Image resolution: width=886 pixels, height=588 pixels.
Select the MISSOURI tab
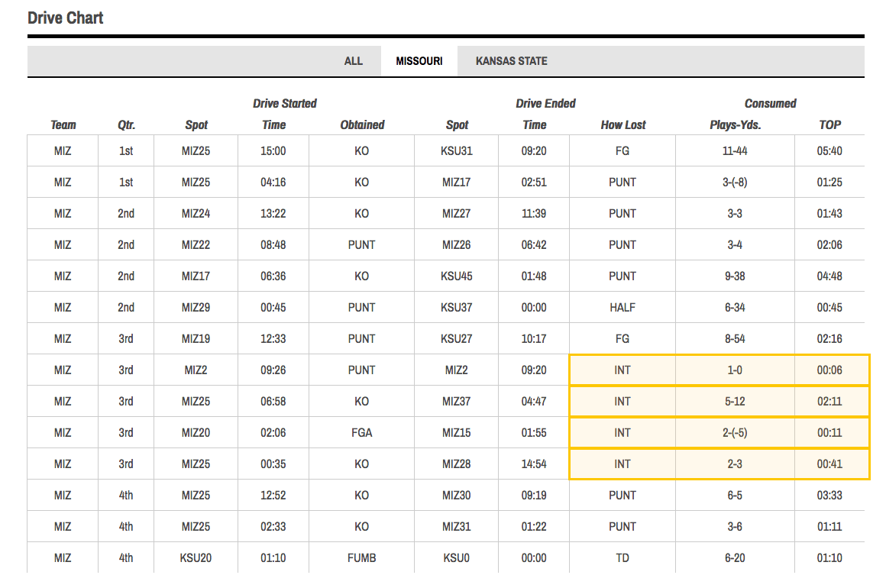click(x=419, y=61)
